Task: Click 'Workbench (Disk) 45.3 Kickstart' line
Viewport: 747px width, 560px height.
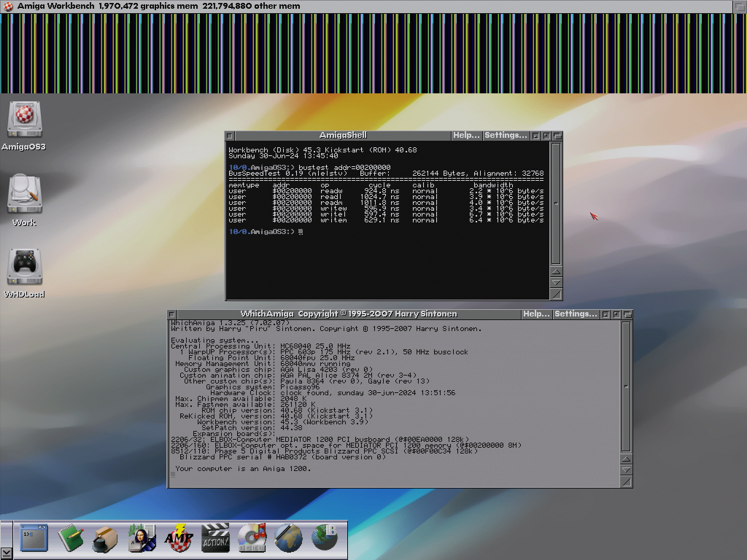Action: 322,150
